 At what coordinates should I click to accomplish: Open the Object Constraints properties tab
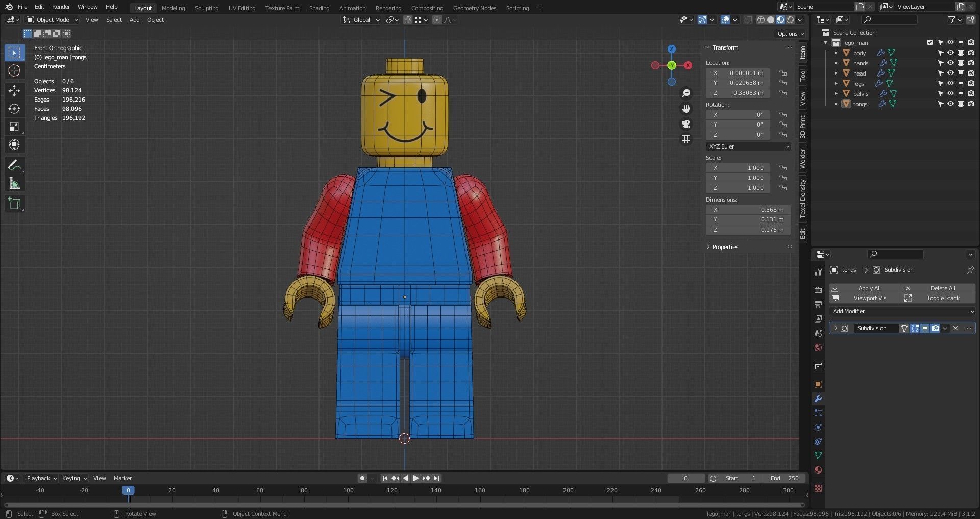tap(818, 441)
